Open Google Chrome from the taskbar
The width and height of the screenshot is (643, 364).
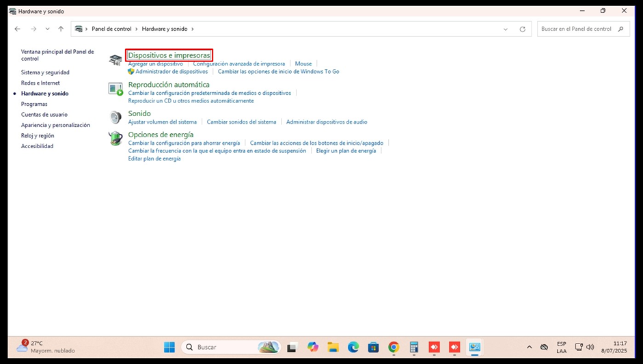tap(394, 347)
